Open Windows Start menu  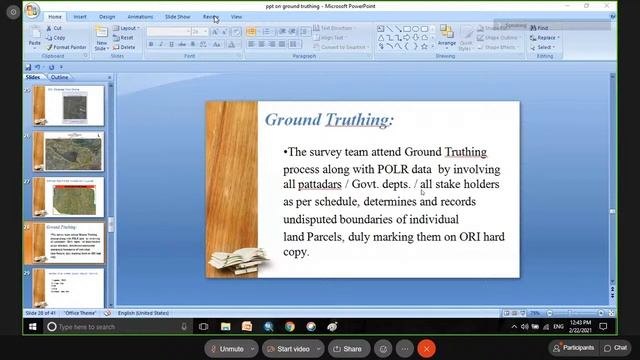coord(33,327)
